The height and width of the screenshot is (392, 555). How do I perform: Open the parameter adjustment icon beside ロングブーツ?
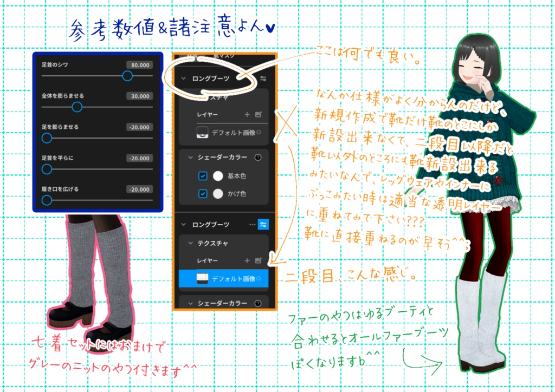tap(264, 77)
